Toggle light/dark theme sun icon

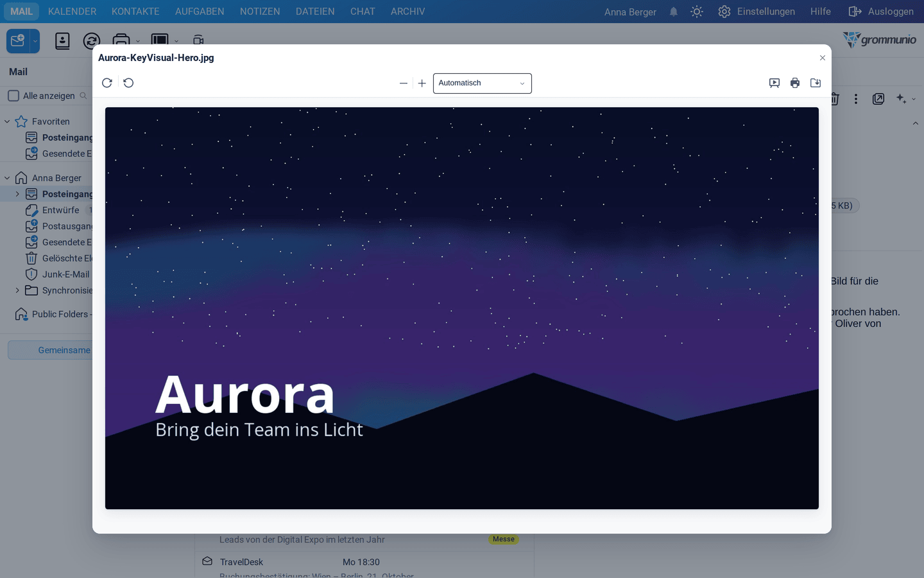pyautogui.click(x=697, y=12)
